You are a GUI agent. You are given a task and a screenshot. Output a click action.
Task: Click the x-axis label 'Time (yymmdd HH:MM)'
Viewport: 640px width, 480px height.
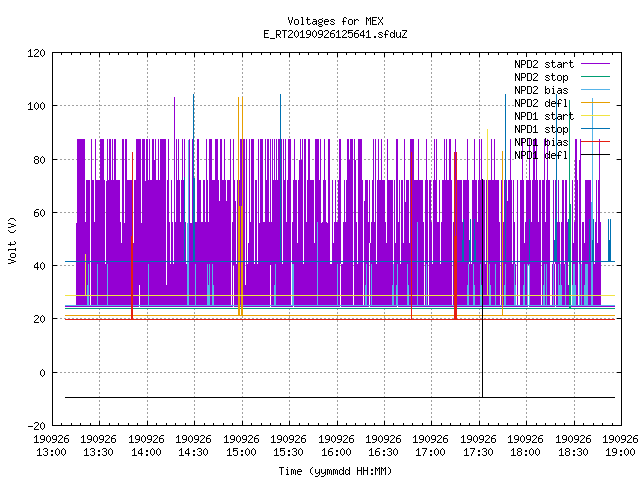pos(335,471)
